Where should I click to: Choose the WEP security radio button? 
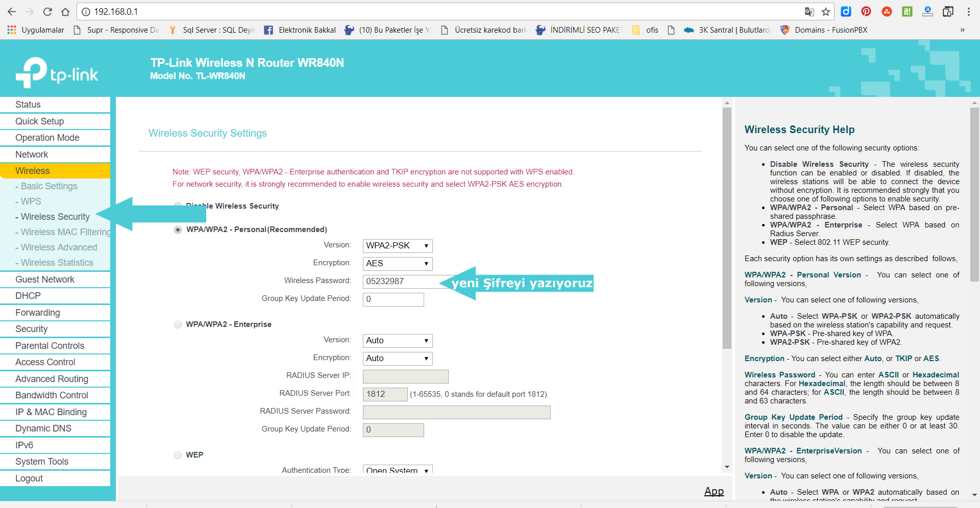pyautogui.click(x=178, y=455)
